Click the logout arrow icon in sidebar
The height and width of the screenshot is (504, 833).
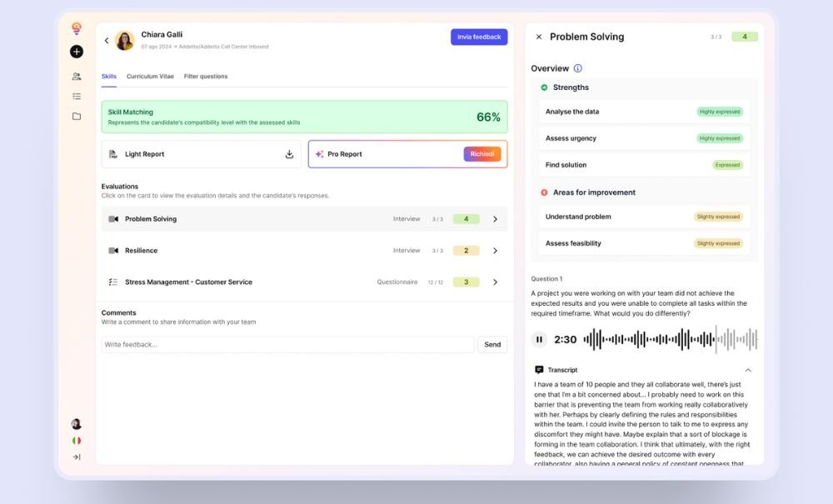pos(77,457)
